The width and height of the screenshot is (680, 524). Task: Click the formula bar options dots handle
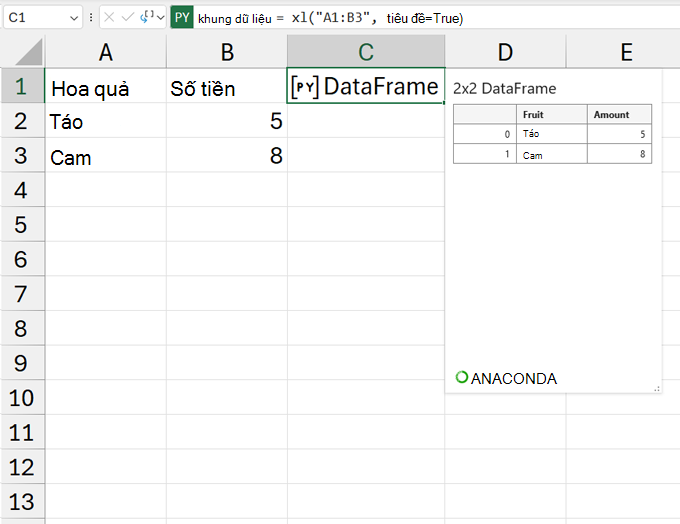point(91,18)
